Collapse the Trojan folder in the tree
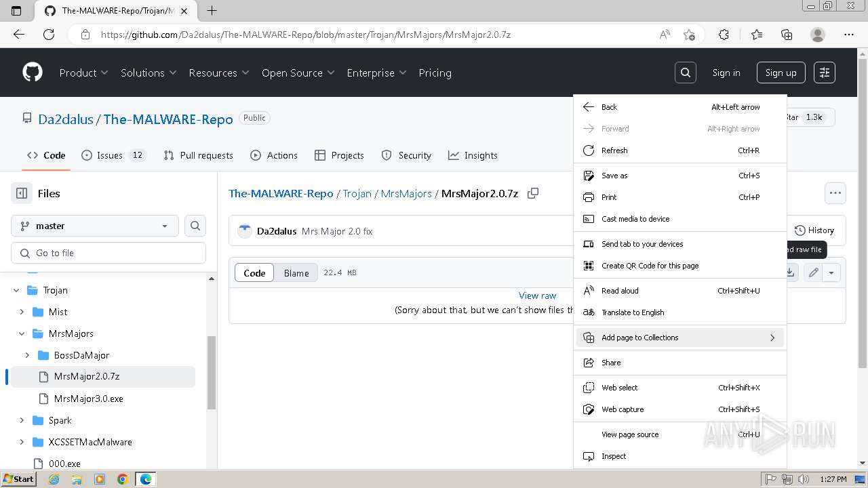868x488 pixels. tap(16, 290)
